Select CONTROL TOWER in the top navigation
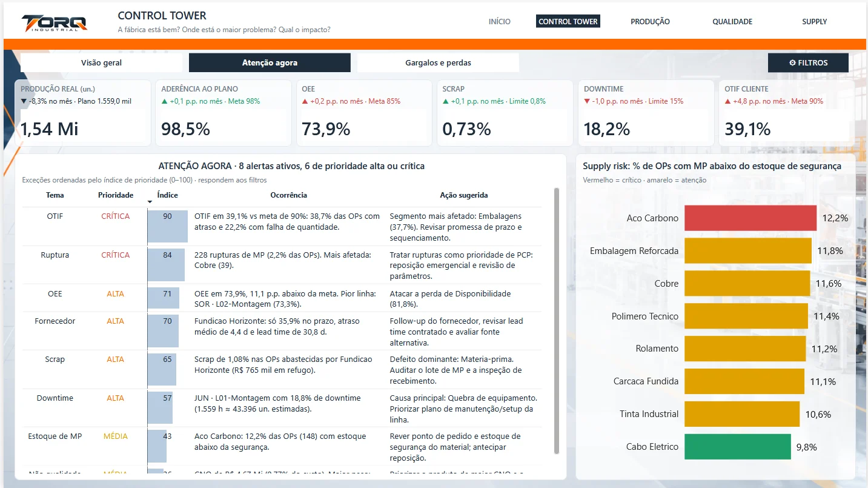This screenshot has width=868, height=488. pyautogui.click(x=568, y=21)
